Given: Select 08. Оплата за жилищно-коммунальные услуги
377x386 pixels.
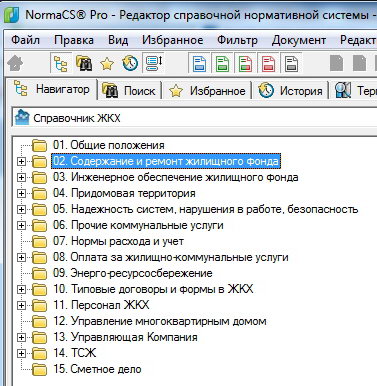Looking at the screenshot, I should click(x=171, y=257).
